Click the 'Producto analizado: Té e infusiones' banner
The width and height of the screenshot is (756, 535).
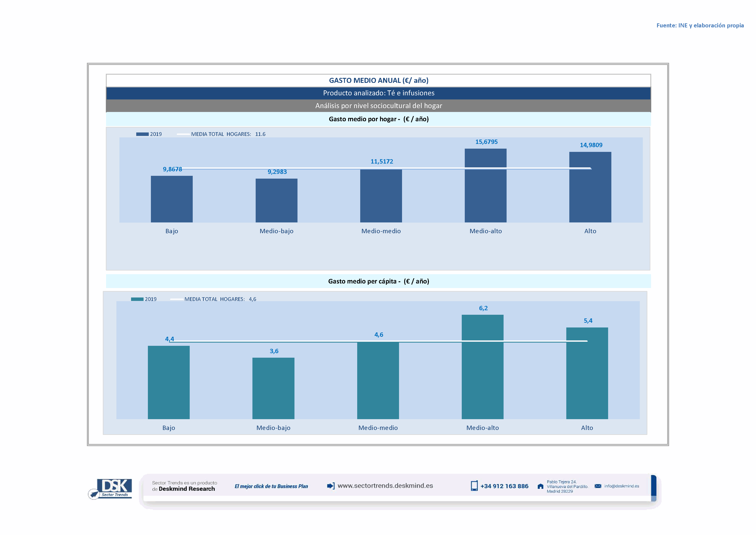pyautogui.click(x=378, y=93)
